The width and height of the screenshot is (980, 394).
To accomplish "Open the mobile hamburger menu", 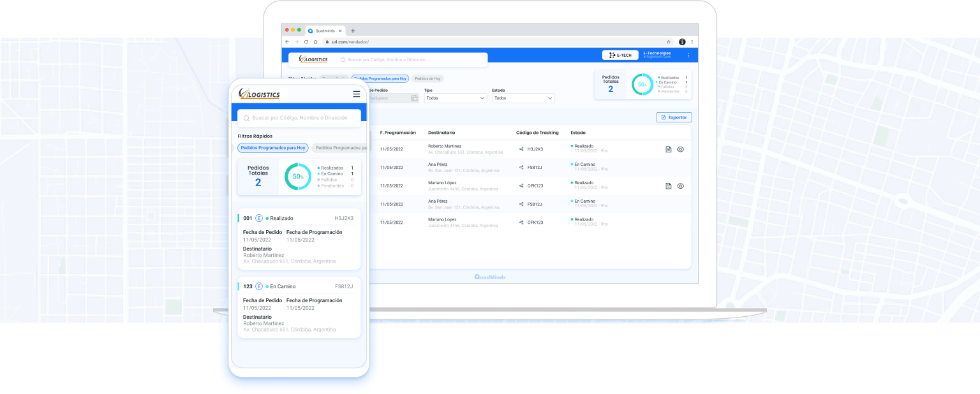I will point(356,94).
